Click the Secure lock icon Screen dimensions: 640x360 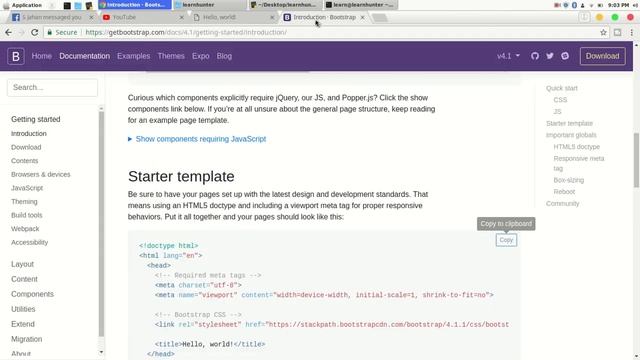click(x=50, y=32)
